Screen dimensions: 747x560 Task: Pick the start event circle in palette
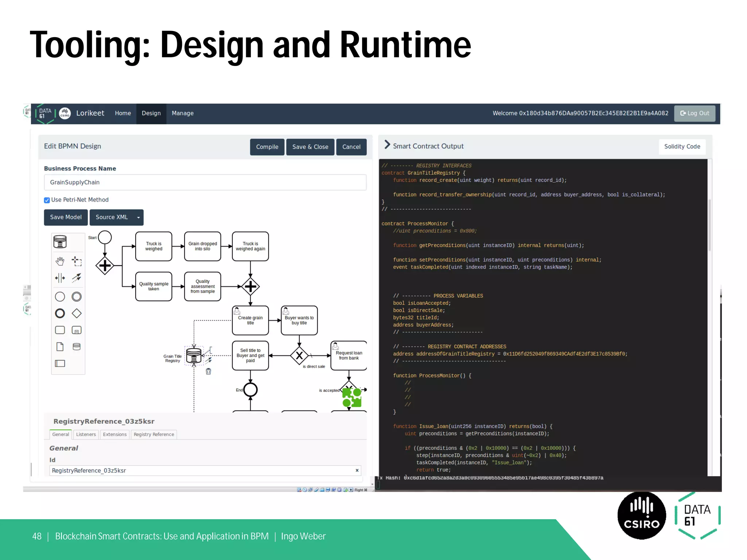pos(60,297)
